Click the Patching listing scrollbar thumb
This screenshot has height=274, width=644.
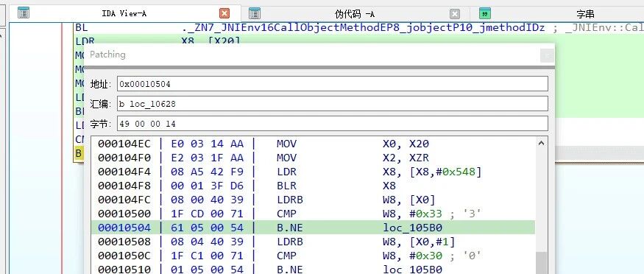click(x=541, y=263)
